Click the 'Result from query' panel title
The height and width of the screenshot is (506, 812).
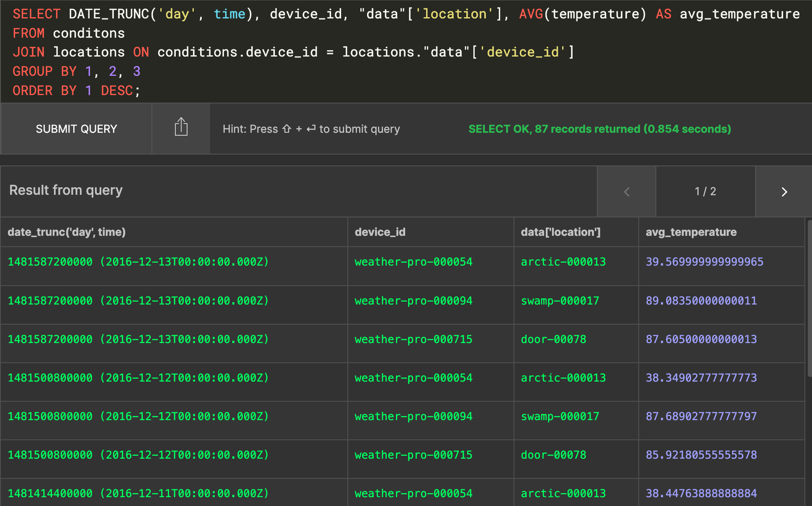(x=66, y=191)
